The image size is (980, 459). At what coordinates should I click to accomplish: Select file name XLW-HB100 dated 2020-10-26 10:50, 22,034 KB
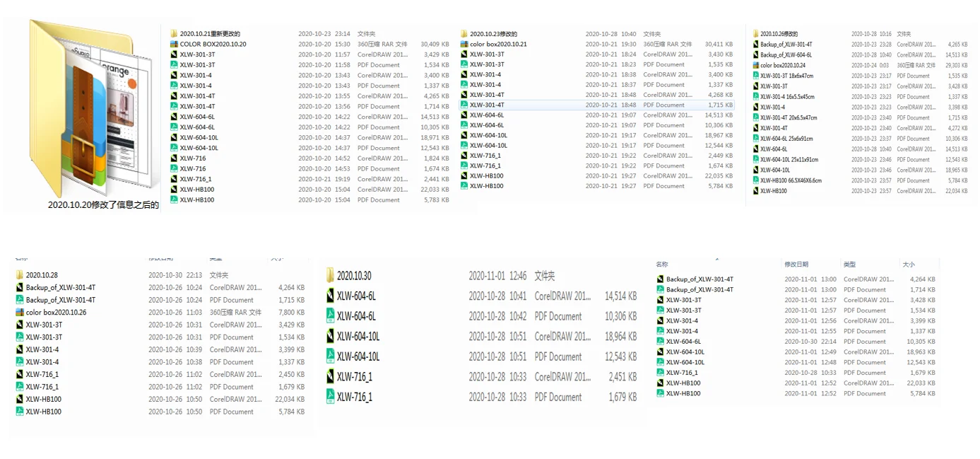pyautogui.click(x=44, y=399)
